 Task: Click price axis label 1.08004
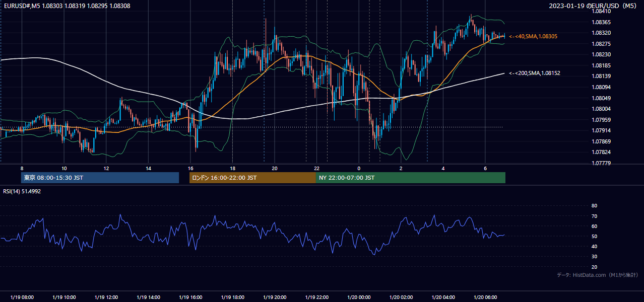point(601,109)
